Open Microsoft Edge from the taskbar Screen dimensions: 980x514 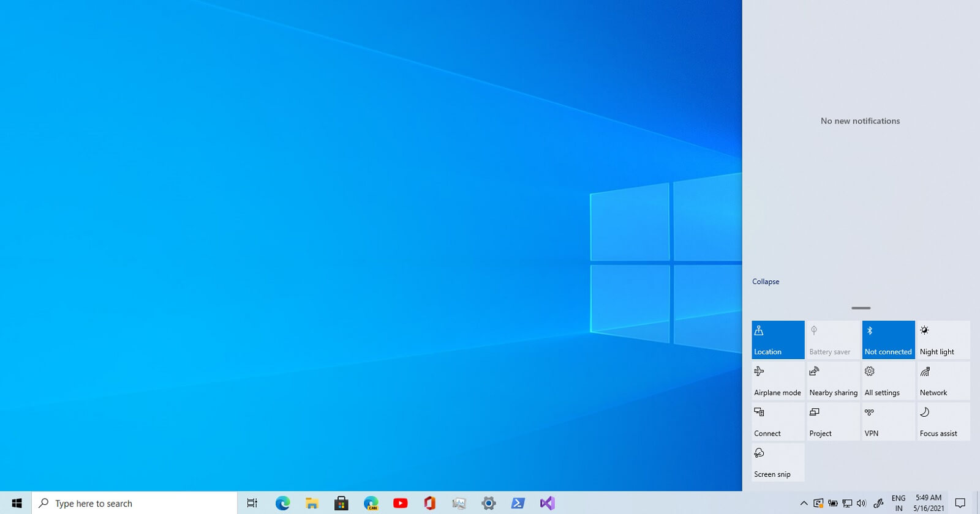(282, 503)
